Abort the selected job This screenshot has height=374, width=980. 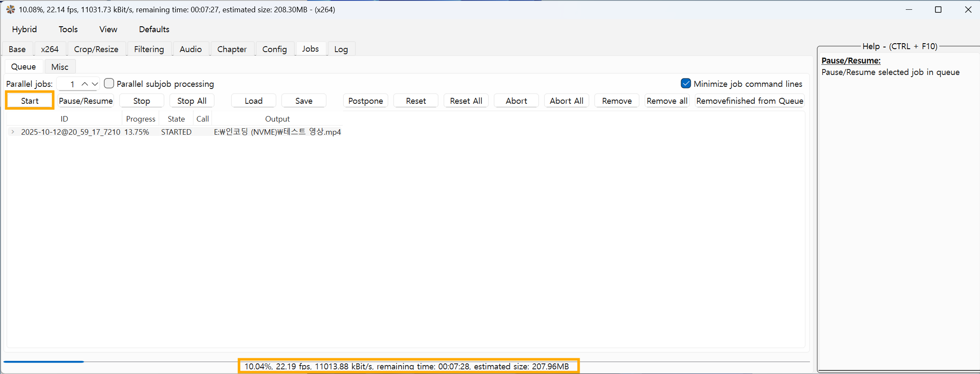click(x=516, y=101)
